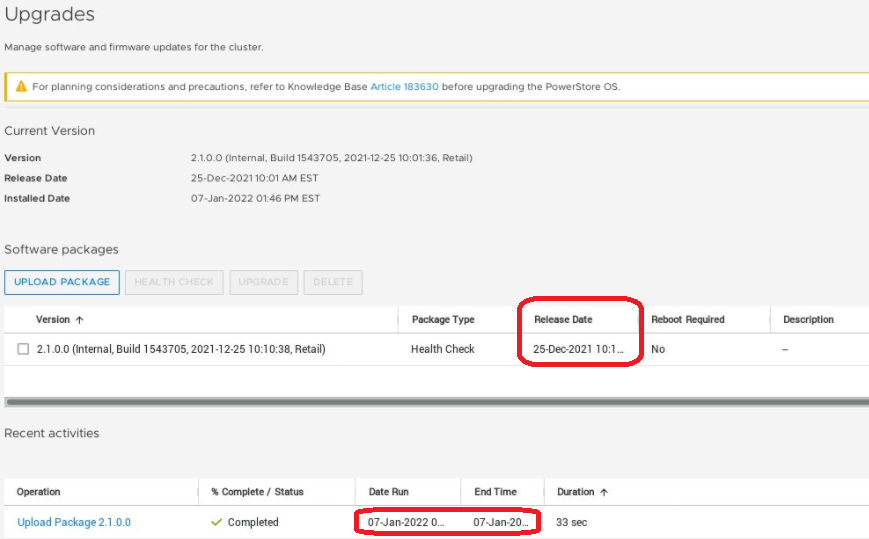Screen dimensions: 869x539
Task: Click the % Complete / Status column header
Action: [x=257, y=492]
